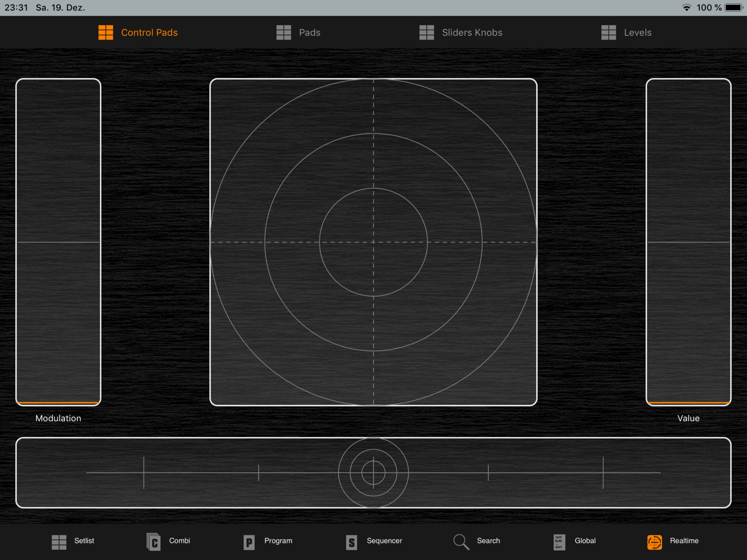Tap the Pads grid icon
This screenshot has height=560, width=747.
pyautogui.click(x=284, y=33)
